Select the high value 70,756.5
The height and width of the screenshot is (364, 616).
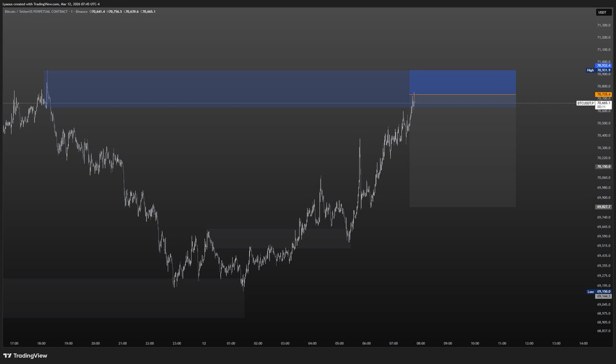pyautogui.click(x=114, y=11)
